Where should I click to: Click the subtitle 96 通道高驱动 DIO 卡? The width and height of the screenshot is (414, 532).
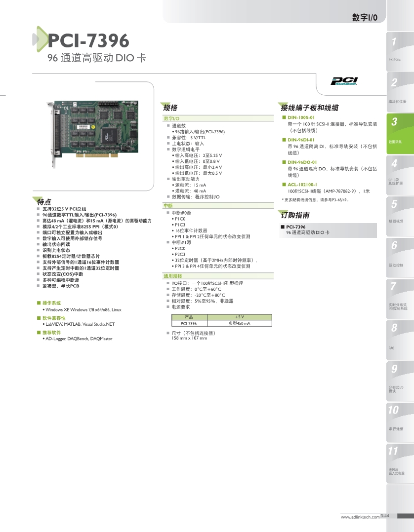[97, 58]
